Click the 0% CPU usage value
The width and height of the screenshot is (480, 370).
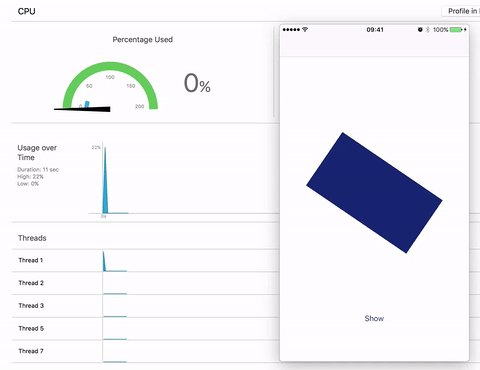click(197, 83)
